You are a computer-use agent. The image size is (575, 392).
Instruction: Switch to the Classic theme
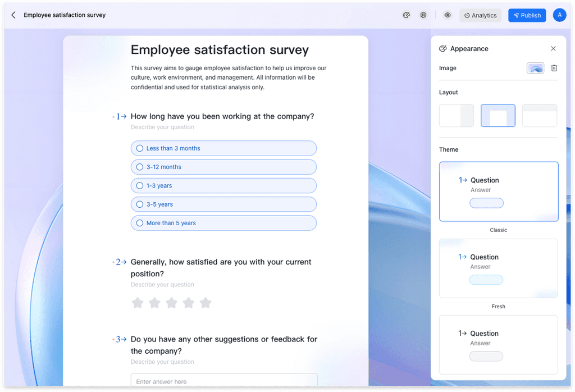pos(498,192)
